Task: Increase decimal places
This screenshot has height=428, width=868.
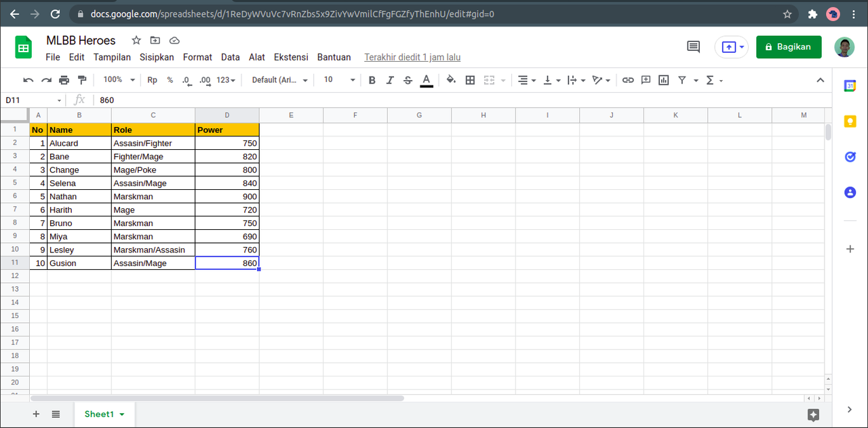Action: click(x=205, y=80)
